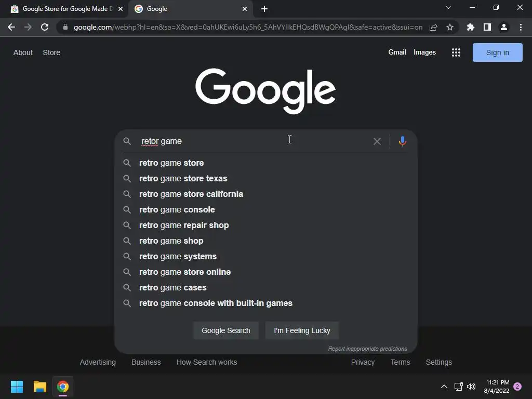Click the Google Search button

225,330
